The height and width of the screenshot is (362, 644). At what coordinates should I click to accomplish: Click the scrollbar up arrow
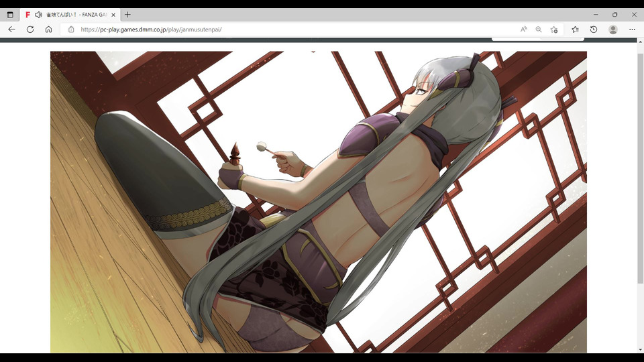click(x=640, y=42)
